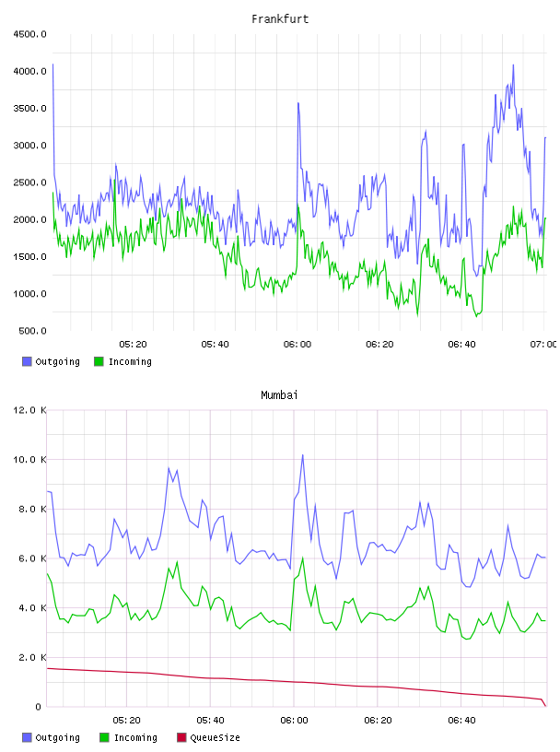Click the 12.0 K y-axis label on Mumbai
560x752 pixels.
[x=29, y=410]
